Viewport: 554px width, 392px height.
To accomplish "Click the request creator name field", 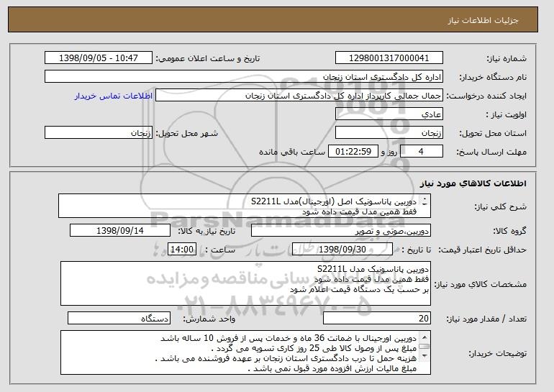I will click(x=299, y=96).
